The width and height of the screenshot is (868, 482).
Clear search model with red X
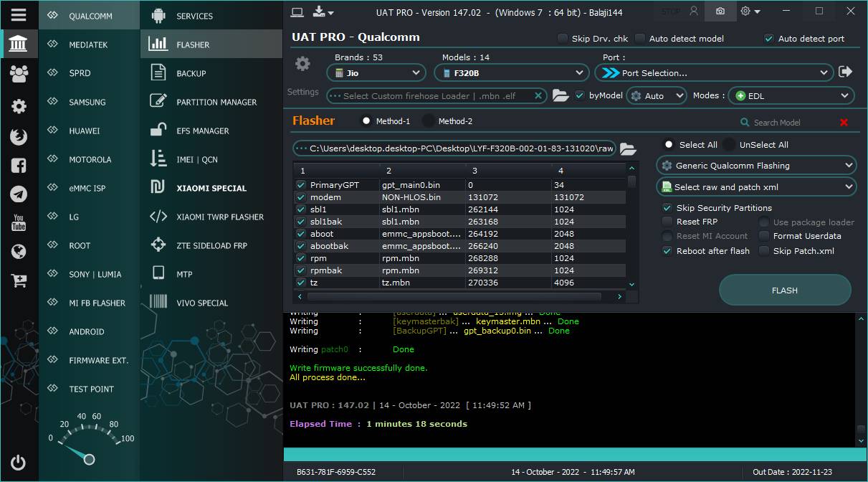click(x=844, y=122)
